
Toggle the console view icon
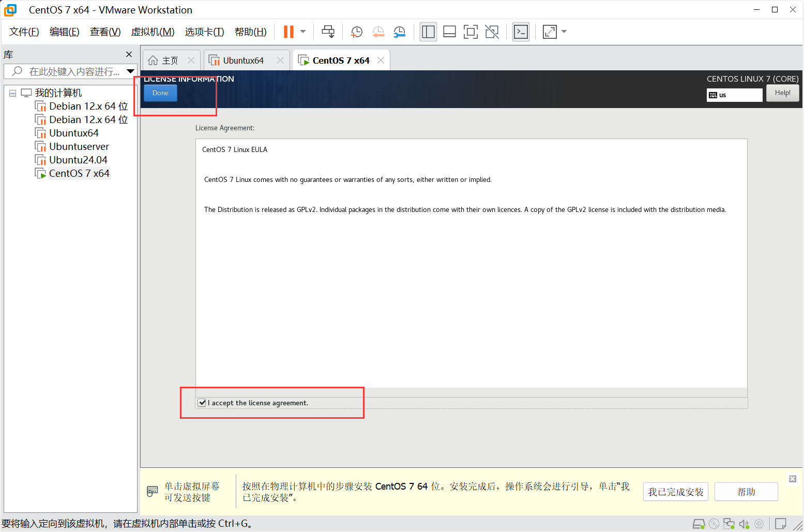coord(521,32)
